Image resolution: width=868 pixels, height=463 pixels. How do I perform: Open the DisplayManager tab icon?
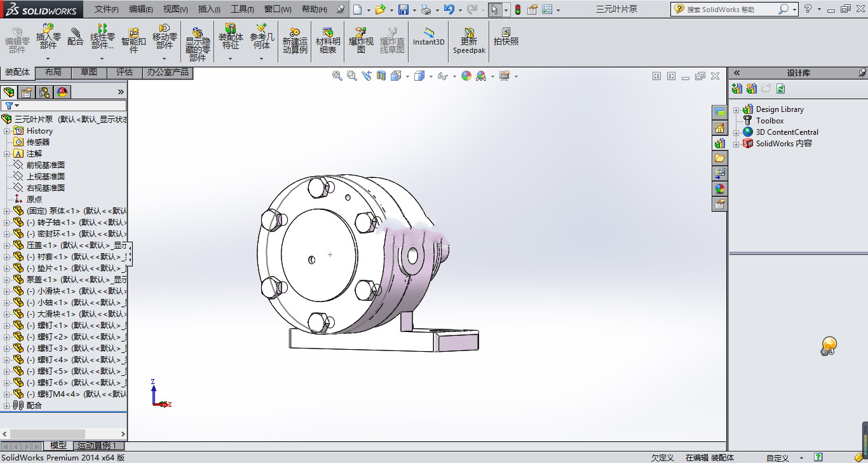[62, 92]
